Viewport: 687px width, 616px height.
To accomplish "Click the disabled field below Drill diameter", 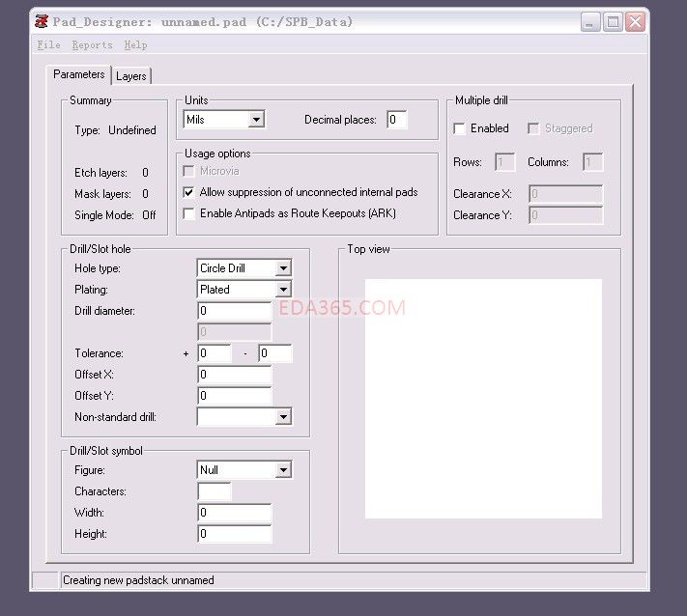I will point(235,332).
